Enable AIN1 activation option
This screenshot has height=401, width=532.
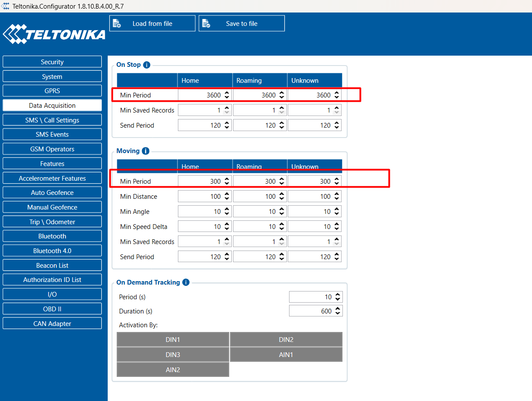point(286,354)
